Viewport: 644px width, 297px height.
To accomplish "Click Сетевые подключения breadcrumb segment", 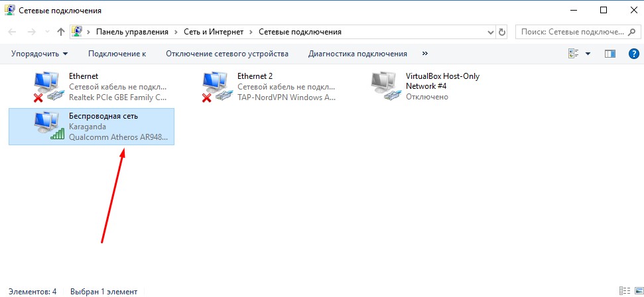I will [x=300, y=32].
